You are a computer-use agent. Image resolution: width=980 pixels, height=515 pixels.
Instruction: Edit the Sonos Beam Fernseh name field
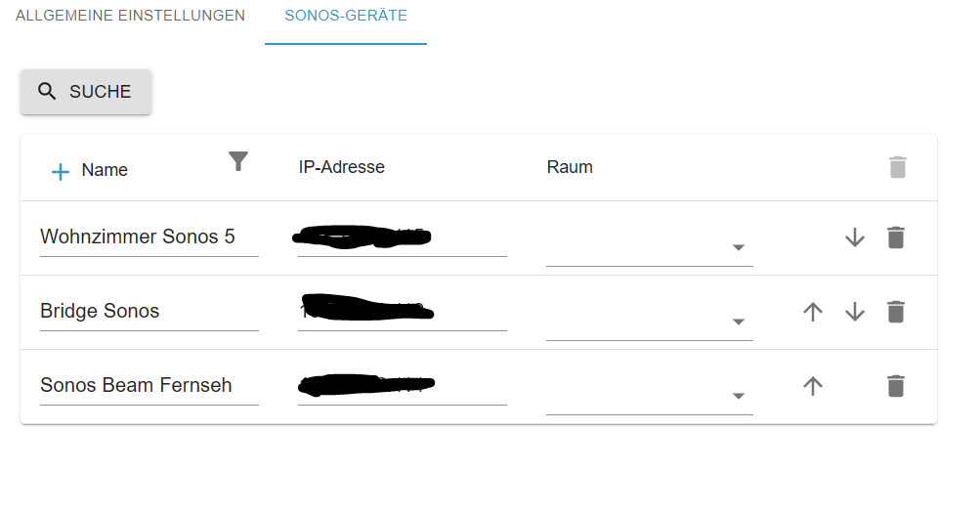coord(149,386)
